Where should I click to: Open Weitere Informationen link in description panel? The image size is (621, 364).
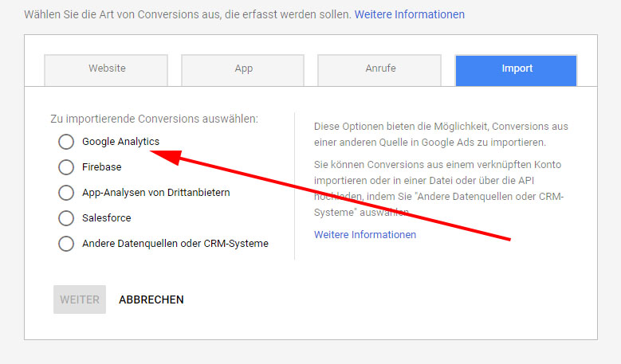tap(365, 235)
